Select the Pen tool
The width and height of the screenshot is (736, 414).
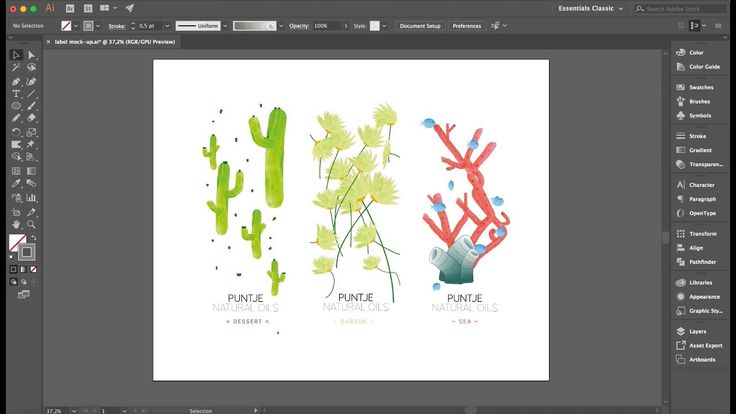point(16,82)
